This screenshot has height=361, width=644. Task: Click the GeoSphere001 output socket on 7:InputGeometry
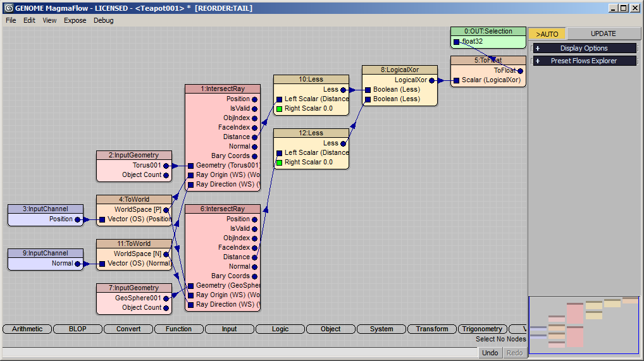pyautogui.click(x=166, y=298)
